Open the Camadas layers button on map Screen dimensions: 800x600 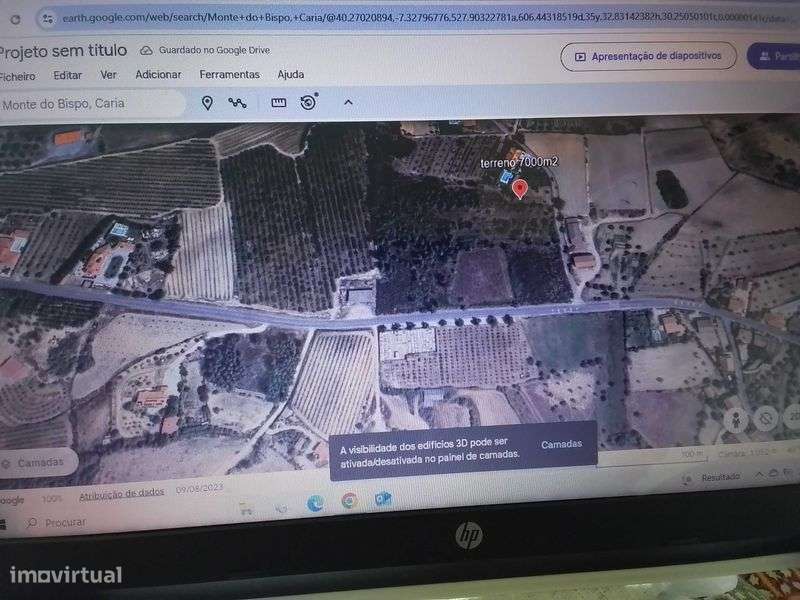click(38, 463)
